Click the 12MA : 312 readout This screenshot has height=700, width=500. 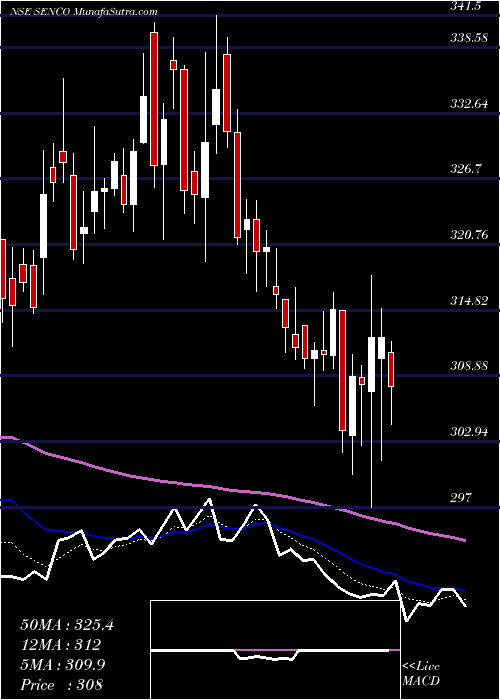[x=60, y=645]
